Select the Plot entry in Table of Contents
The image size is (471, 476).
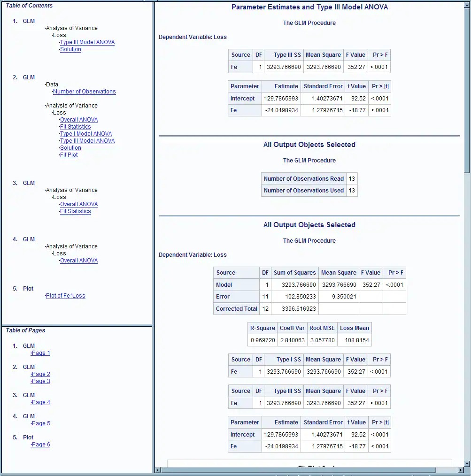[x=27, y=288]
